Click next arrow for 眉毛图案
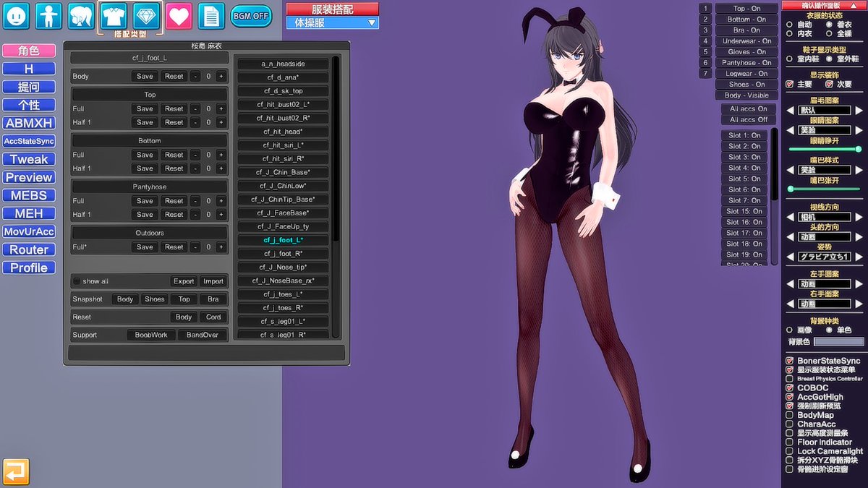The height and width of the screenshot is (488, 868). [859, 111]
